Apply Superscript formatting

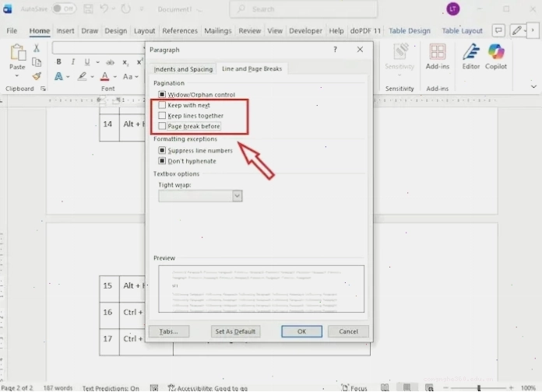click(x=139, y=61)
